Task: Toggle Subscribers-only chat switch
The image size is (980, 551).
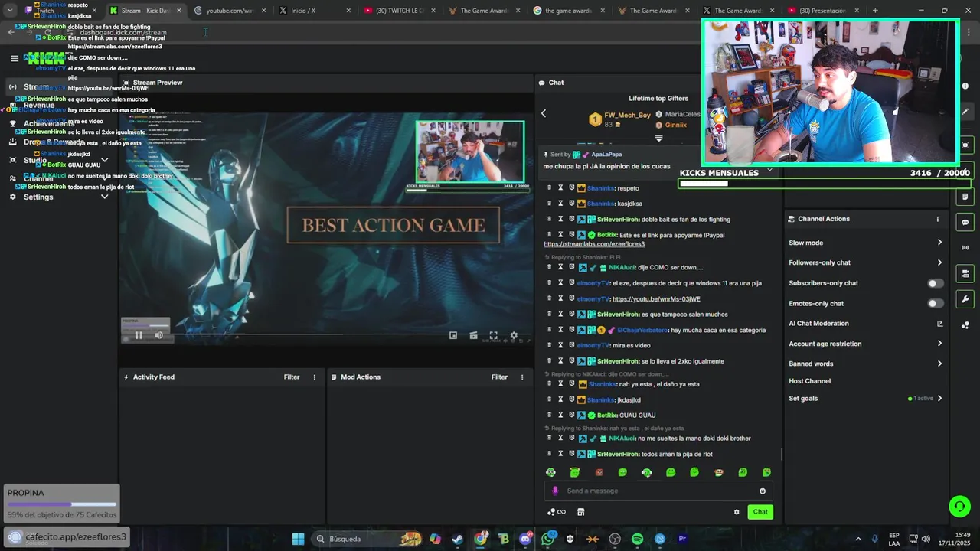Action: (936, 283)
